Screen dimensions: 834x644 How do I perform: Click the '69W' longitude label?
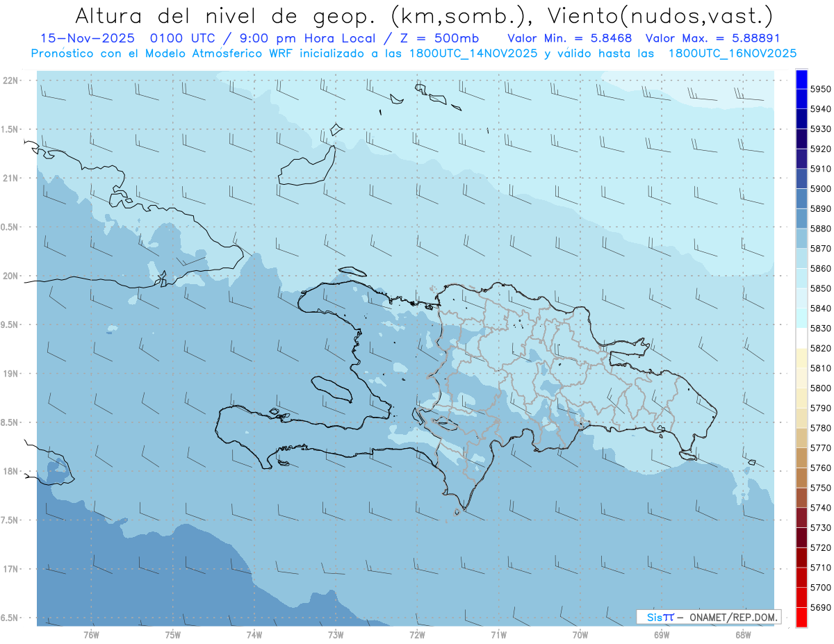[662, 635]
